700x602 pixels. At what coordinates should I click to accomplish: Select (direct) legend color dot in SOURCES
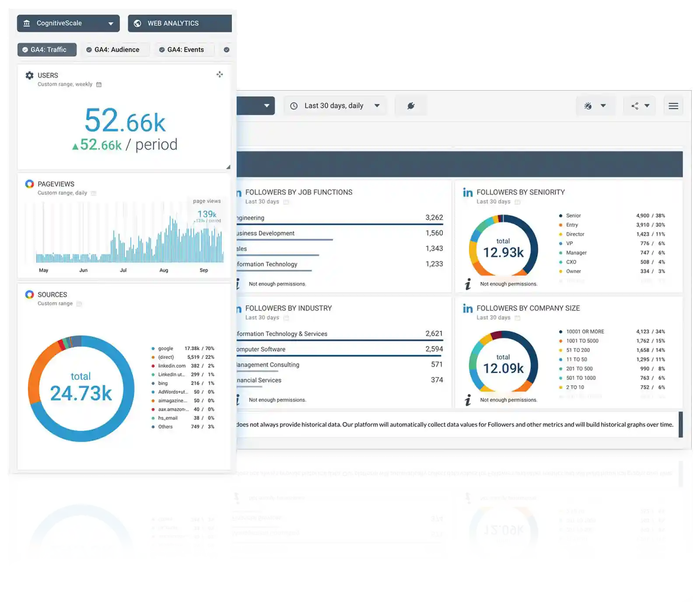click(x=153, y=357)
